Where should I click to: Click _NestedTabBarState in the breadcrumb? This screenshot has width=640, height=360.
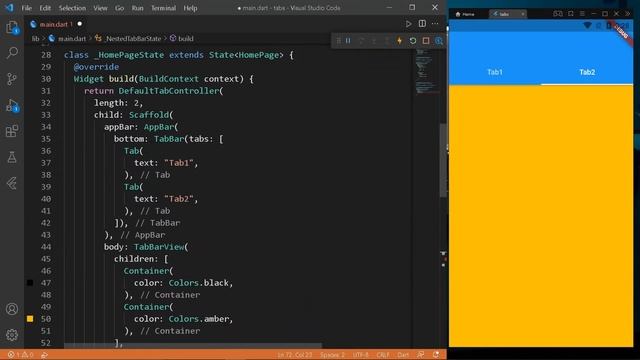coord(133,38)
